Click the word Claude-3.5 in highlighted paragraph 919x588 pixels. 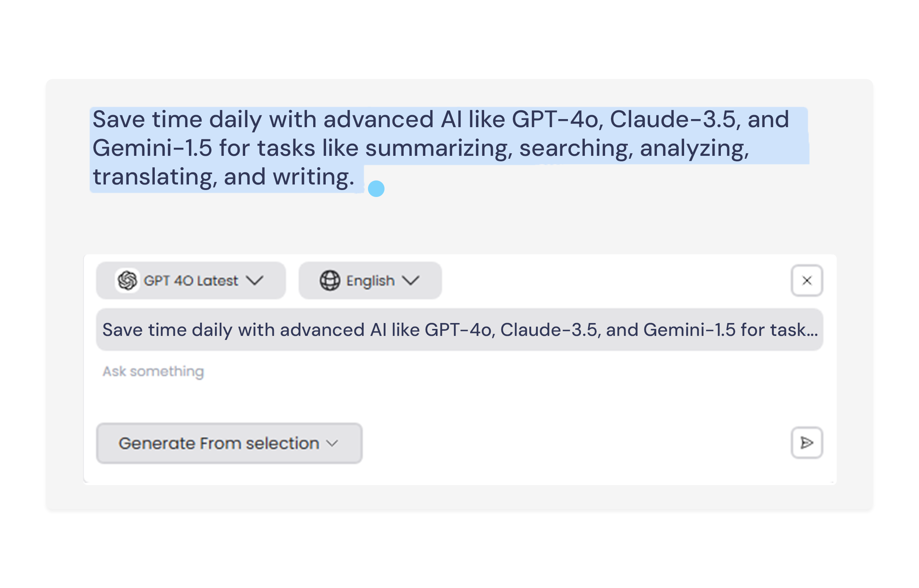click(672, 119)
